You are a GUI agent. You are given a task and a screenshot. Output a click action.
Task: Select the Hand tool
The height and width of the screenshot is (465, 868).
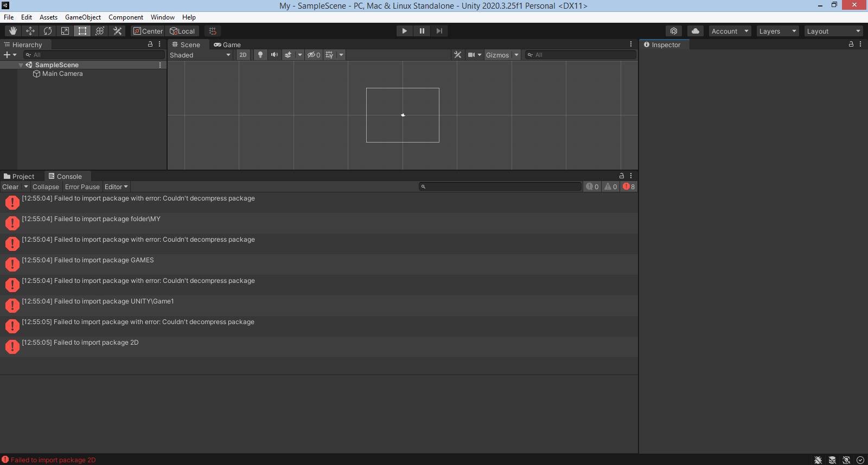tap(13, 31)
